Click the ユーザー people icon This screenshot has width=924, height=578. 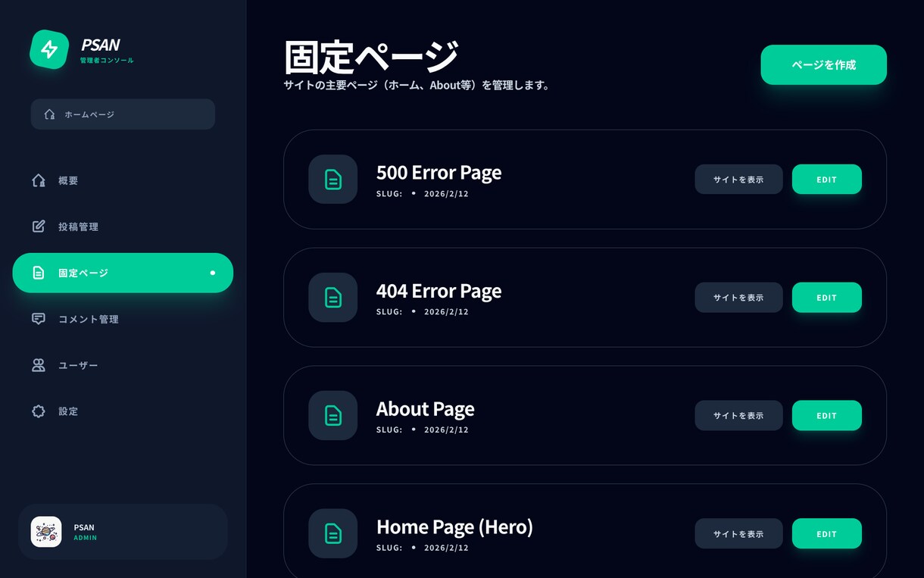[39, 365]
